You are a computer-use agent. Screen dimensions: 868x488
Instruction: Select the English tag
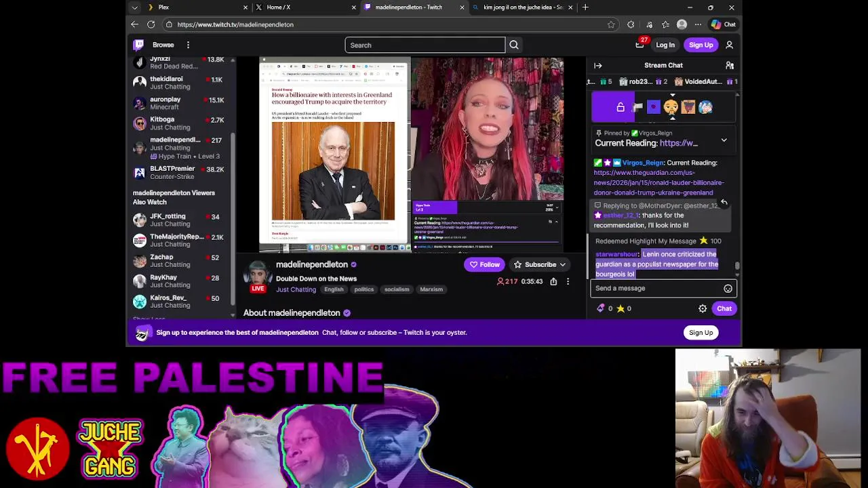334,289
